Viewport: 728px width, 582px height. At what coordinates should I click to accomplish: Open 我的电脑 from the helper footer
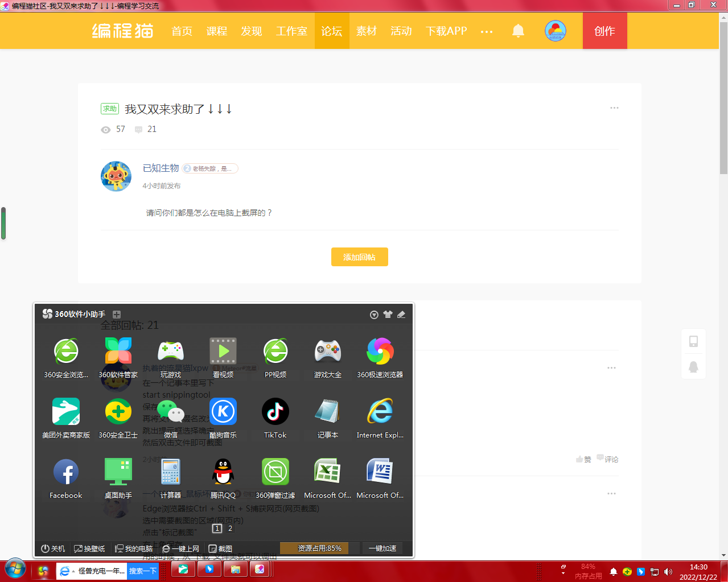click(134, 548)
